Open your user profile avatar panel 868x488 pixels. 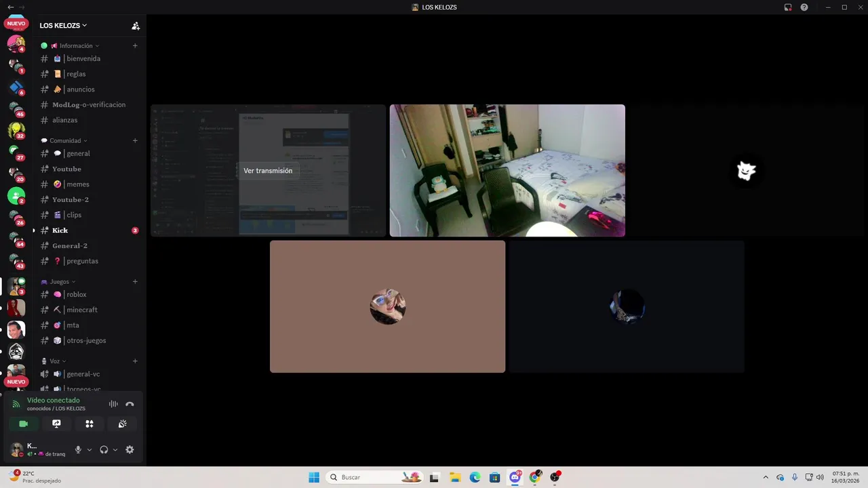click(x=16, y=449)
